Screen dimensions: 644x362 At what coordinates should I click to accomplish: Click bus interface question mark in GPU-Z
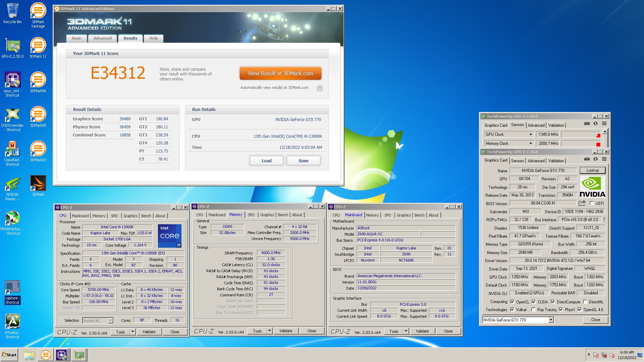click(604, 220)
